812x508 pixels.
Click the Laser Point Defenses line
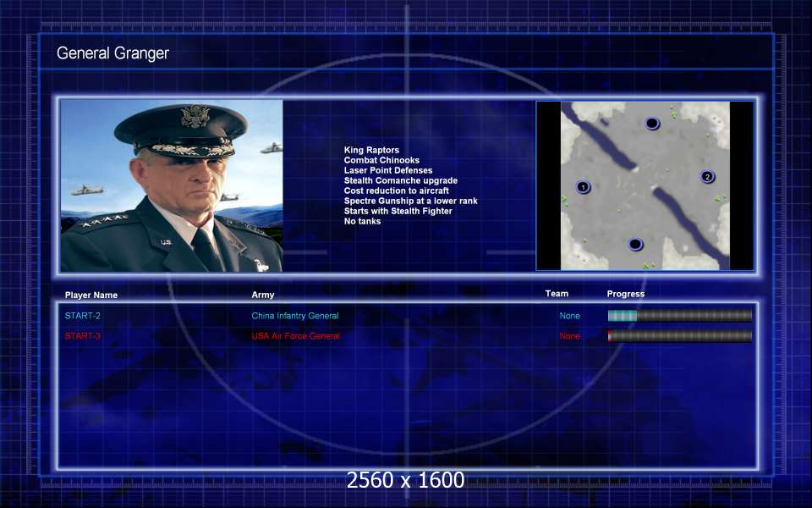point(388,170)
